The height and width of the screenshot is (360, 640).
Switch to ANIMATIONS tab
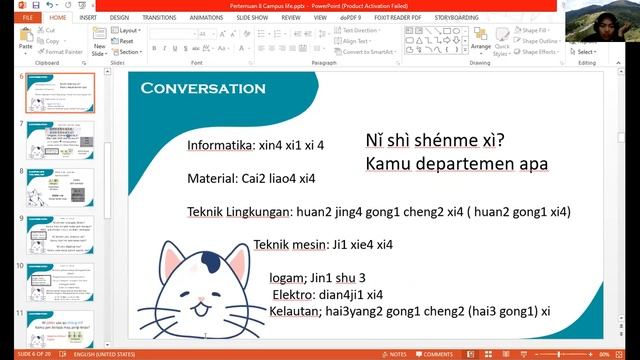(x=206, y=18)
